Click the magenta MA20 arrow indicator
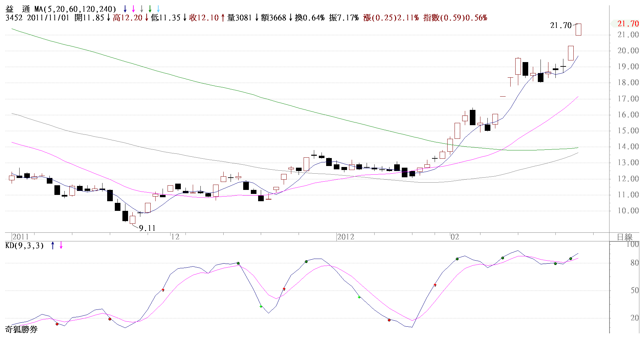 [x=133, y=9]
